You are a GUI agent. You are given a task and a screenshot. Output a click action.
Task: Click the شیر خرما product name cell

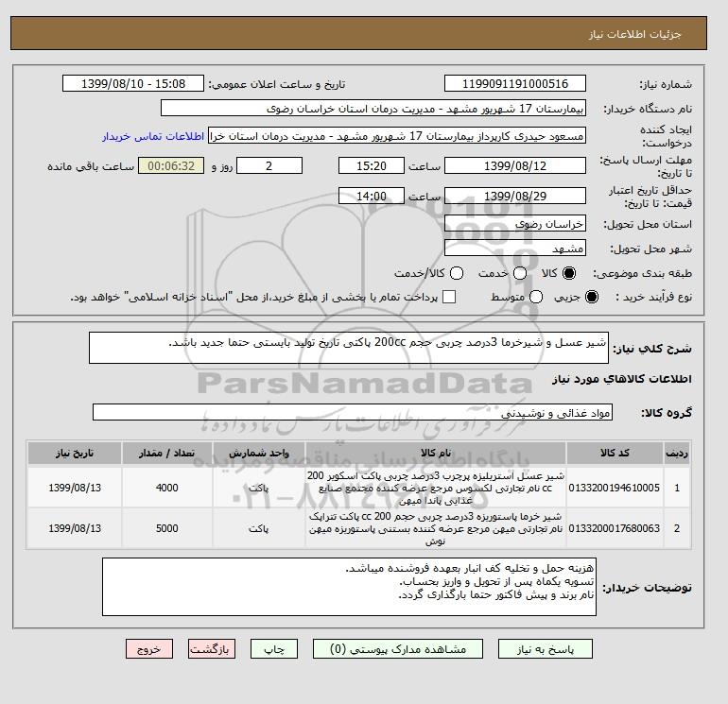click(436, 528)
